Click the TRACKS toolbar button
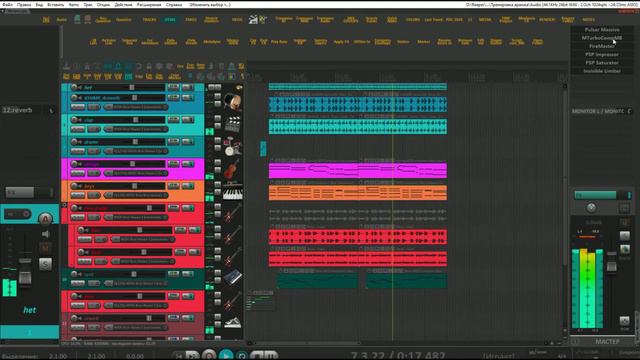Image resolution: width=640 pixels, height=360 pixels. (149, 20)
